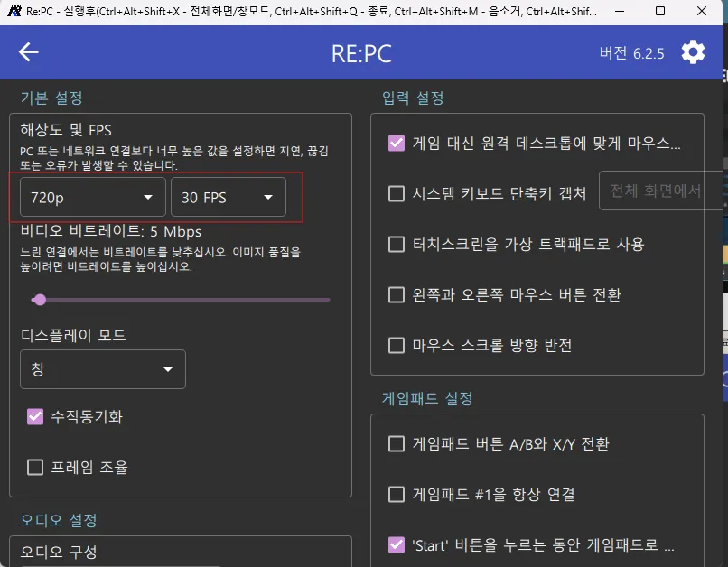Viewport: 728px width, 567px height.
Task: Open the settings gear icon
Action: (693, 52)
